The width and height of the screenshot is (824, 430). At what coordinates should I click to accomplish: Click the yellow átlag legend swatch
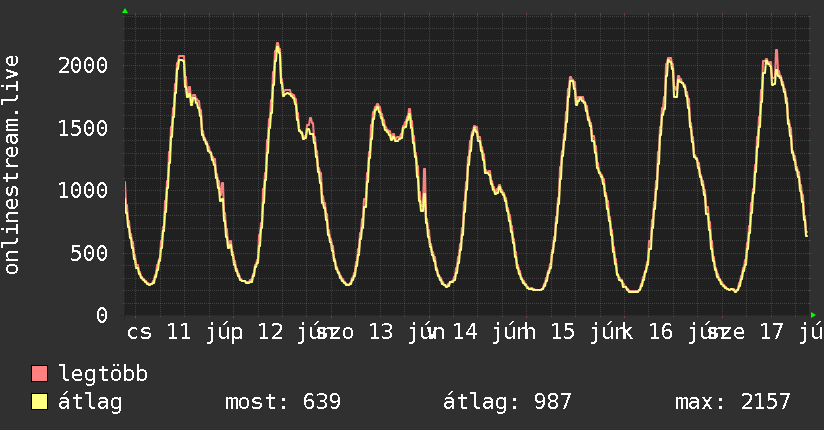click(39, 402)
